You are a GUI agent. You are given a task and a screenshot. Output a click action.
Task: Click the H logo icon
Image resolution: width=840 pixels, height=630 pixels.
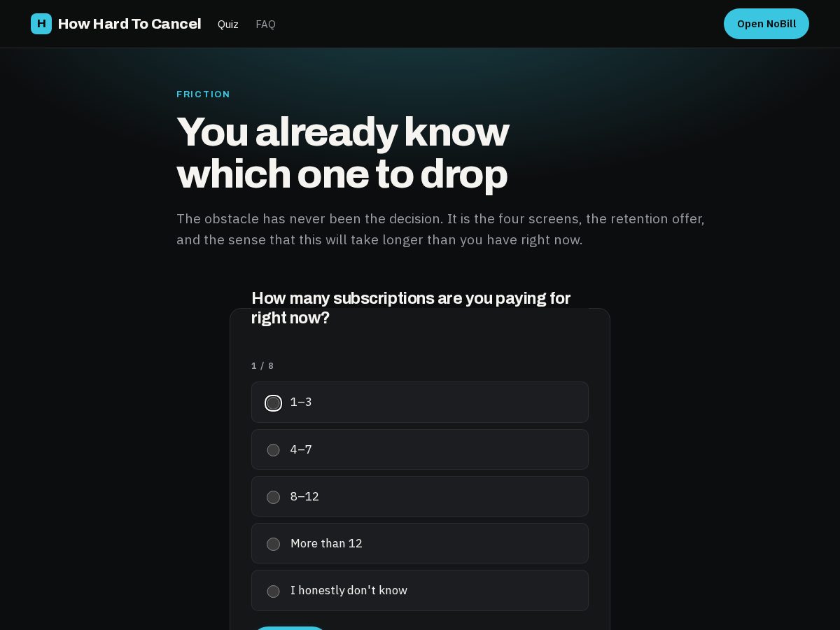click(41, 24)
